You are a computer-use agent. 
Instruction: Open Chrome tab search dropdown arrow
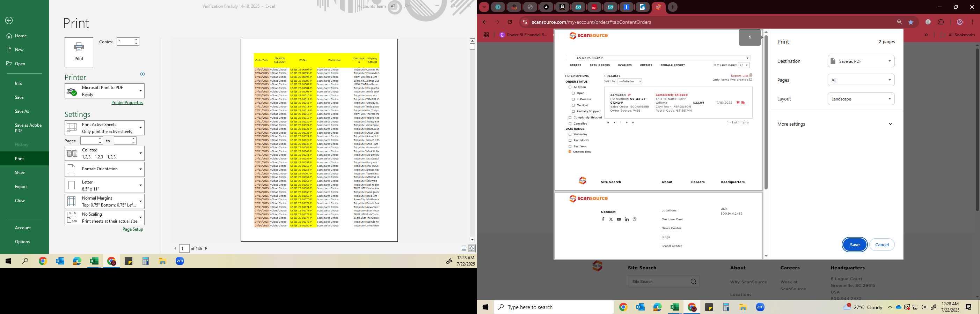click(483, 7)
